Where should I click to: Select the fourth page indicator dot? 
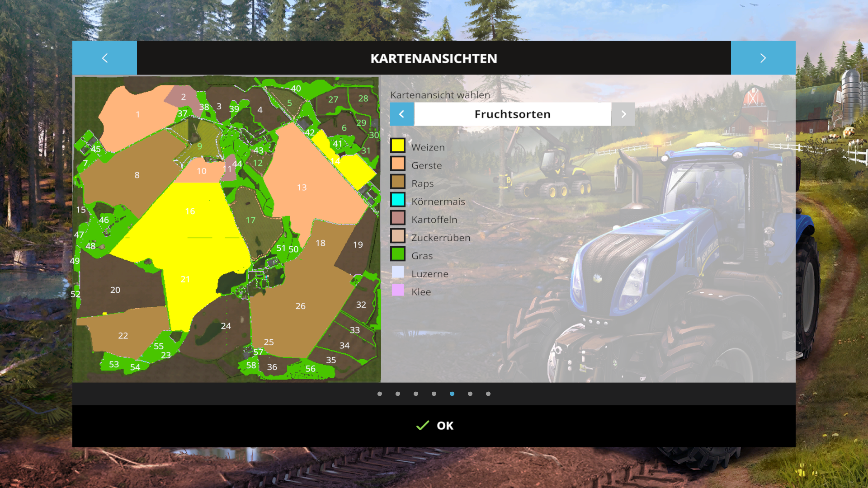tap(434, 394)
